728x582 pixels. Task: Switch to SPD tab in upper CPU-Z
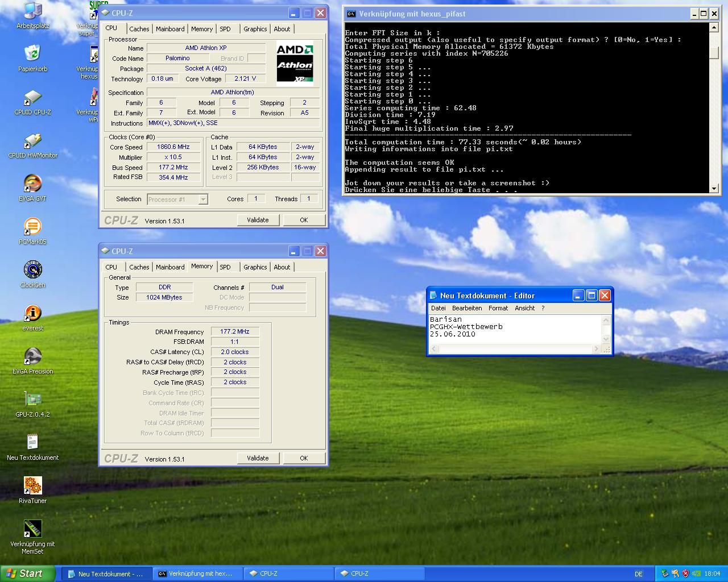[225, 29]
